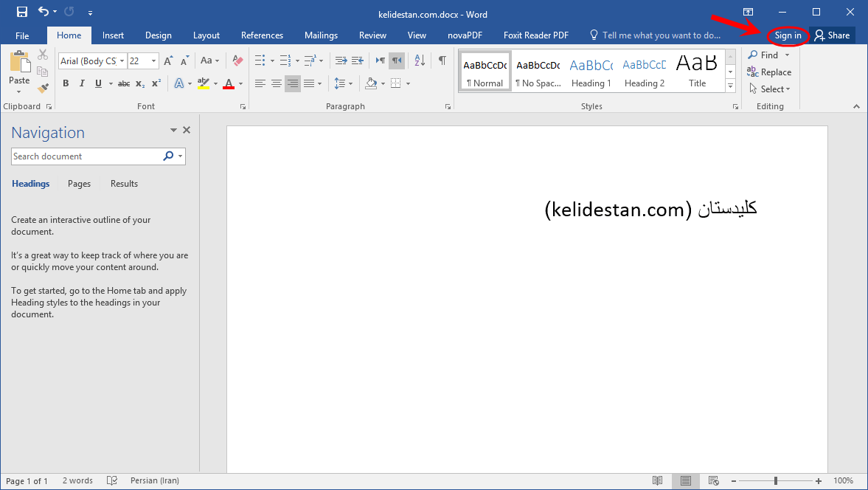Apply the yellow text highlight color

(x=203, y=83)
